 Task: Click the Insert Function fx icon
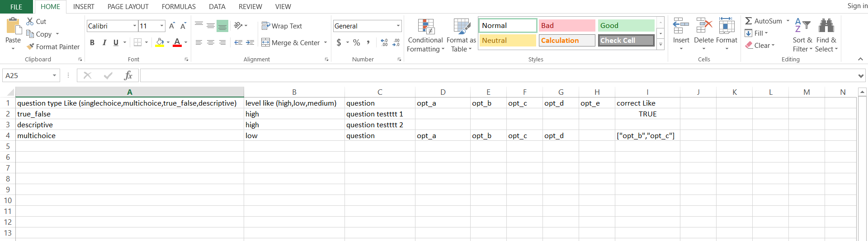pos(128,75)
